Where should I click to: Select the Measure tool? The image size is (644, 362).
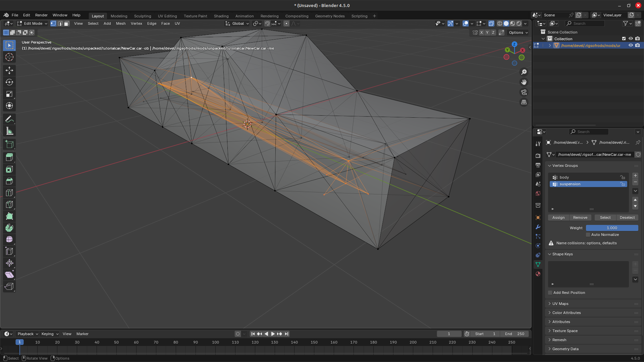click(9, 131)
